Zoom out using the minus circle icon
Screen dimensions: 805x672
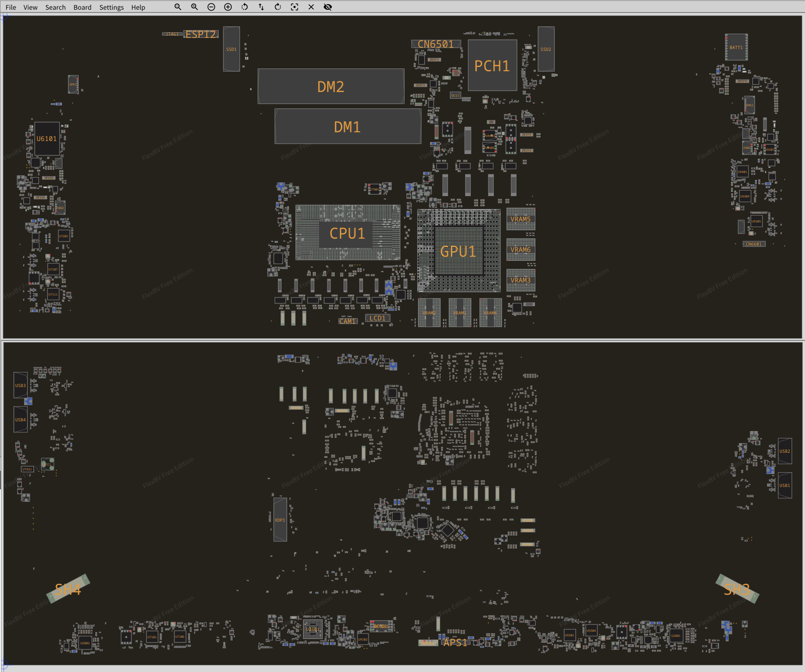211,7
